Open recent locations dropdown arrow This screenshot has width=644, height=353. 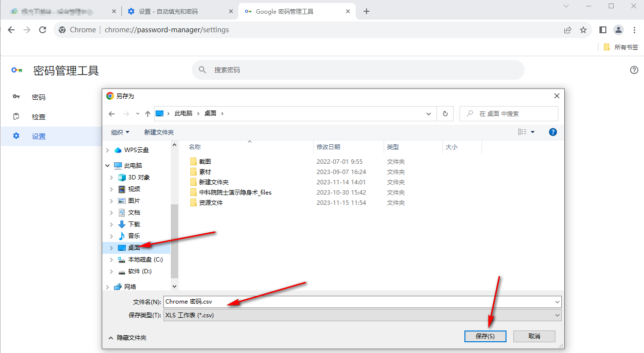click(x=138, y=113)
